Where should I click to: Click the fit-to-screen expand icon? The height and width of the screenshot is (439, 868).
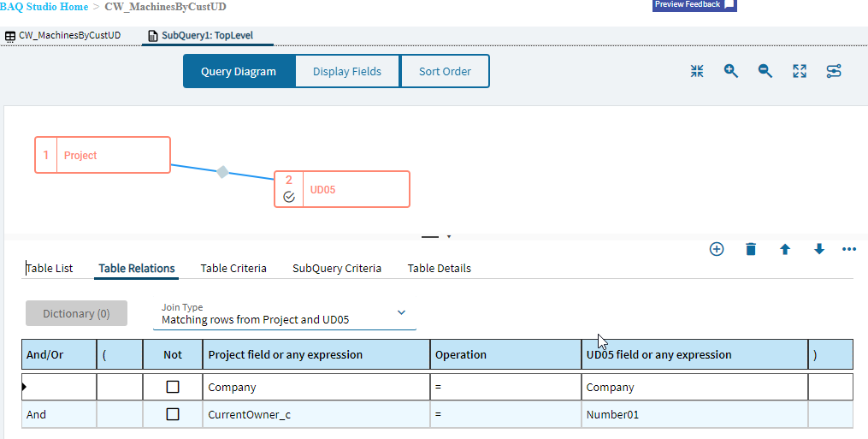800,72
